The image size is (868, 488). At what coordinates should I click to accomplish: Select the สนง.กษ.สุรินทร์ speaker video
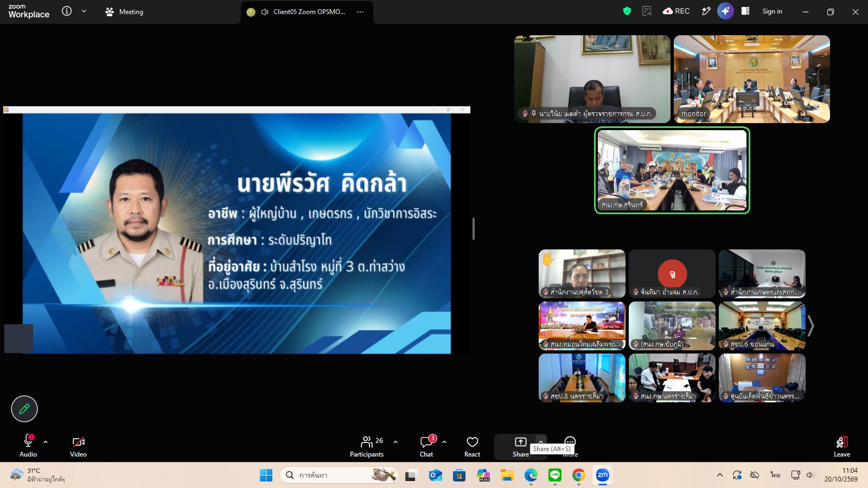[672, 170]
